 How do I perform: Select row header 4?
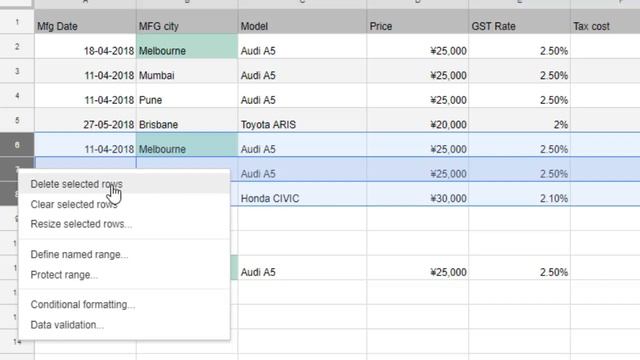[x=17, y=96]
